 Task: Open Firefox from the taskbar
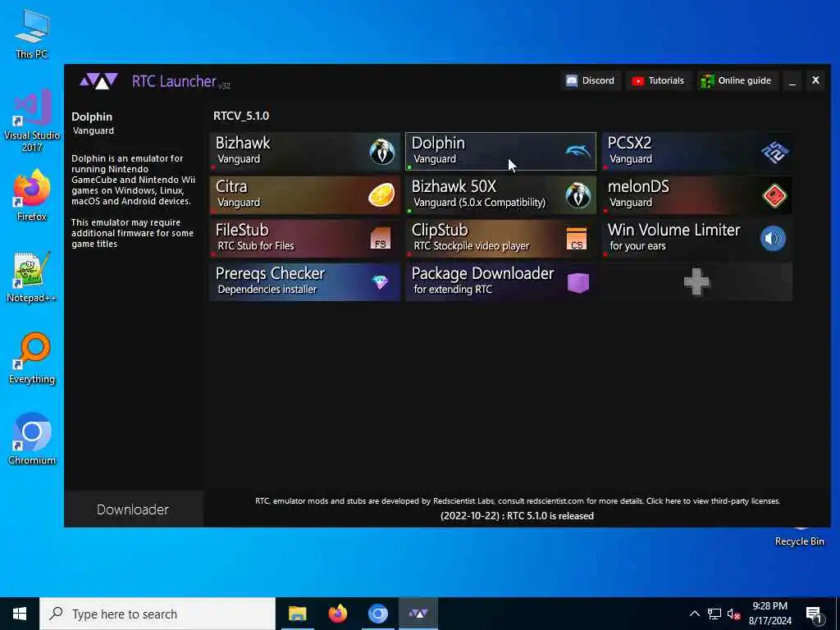pos(337,614)
